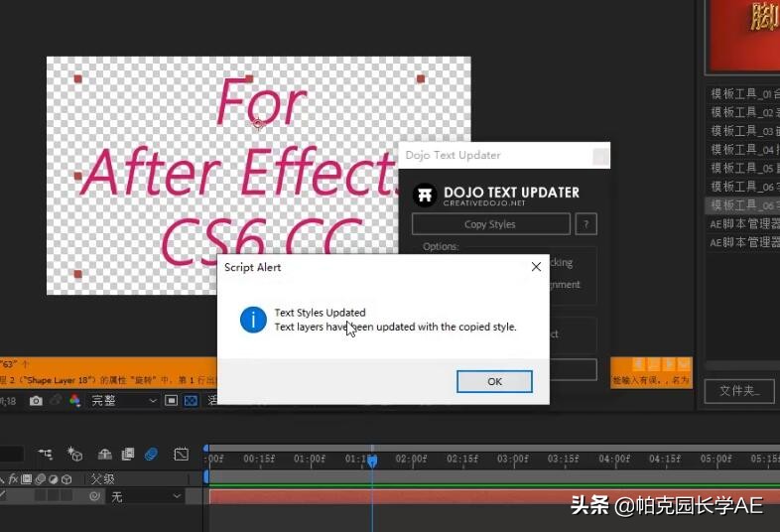Toggle the transparency grid button

pyautogui.click(x=191, y=401)
